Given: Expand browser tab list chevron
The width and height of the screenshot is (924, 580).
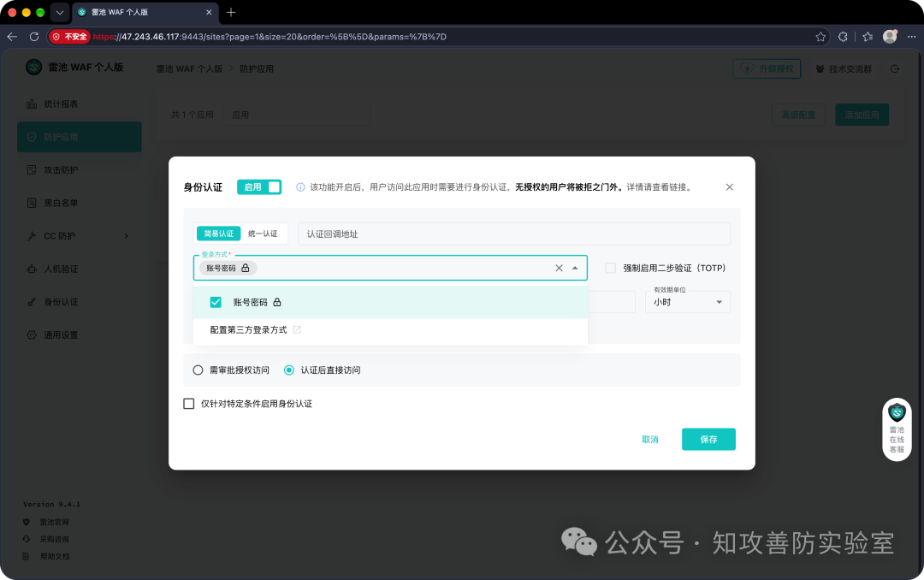Looking at the screenshot, I should pyautogui.click(x=60, y=12).
